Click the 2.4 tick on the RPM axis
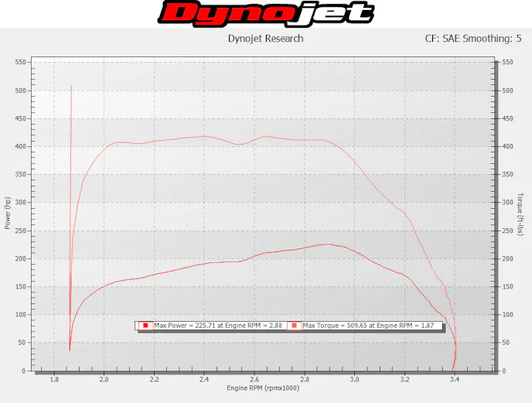This screenshot has width=532, height=403. click(204, 379)
